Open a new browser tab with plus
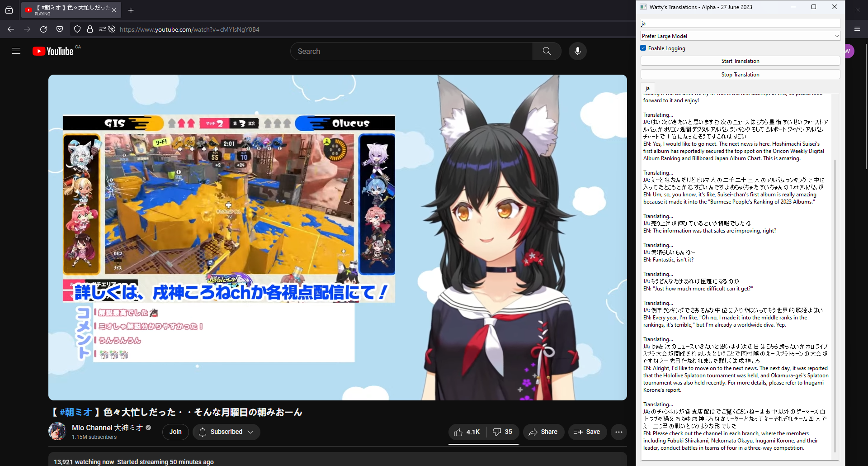868x466 pixels. click(131, 10)
